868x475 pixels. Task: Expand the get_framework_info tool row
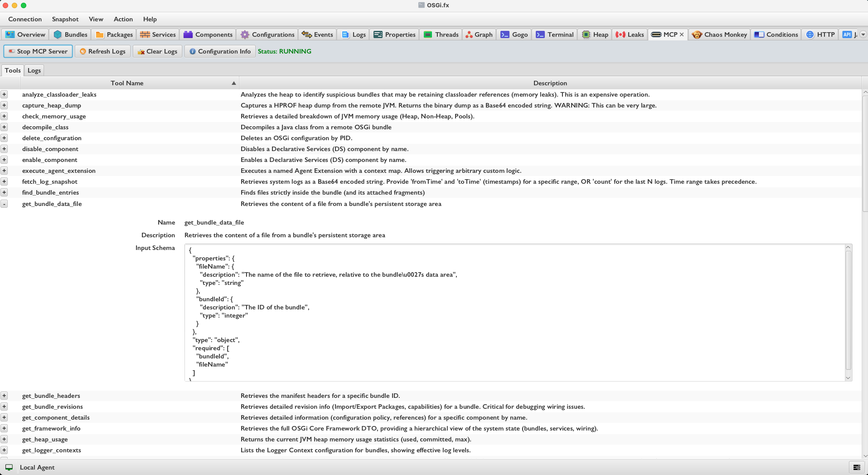4,428
